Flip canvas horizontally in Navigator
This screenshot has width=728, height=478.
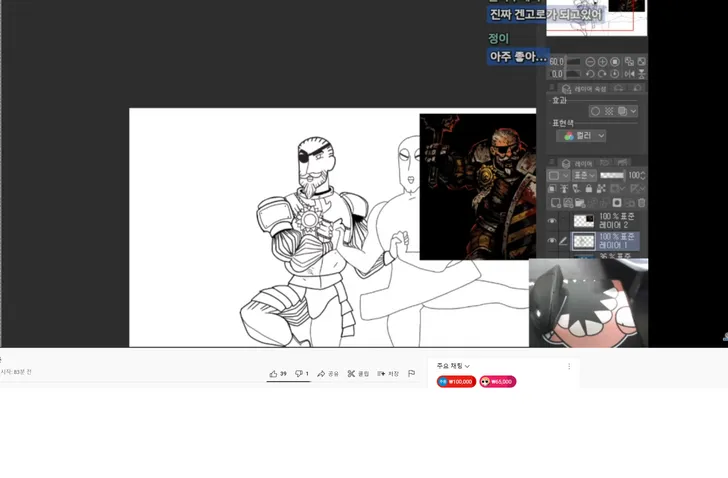coord(629,74)
